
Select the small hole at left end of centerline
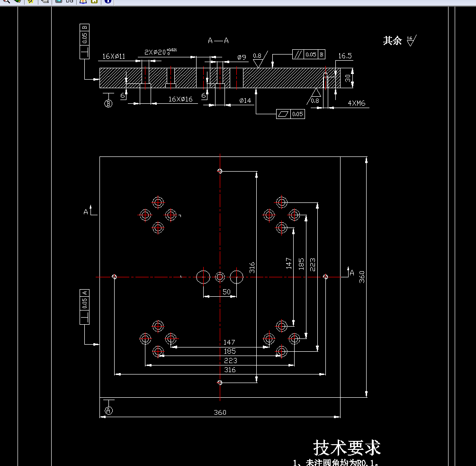click(114, 277)
